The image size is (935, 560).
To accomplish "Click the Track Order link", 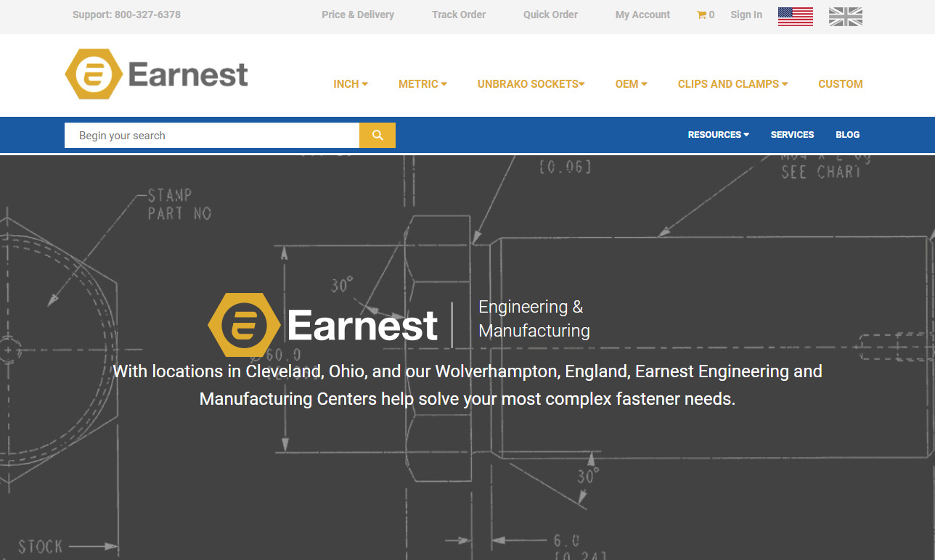I will point(458,15).
